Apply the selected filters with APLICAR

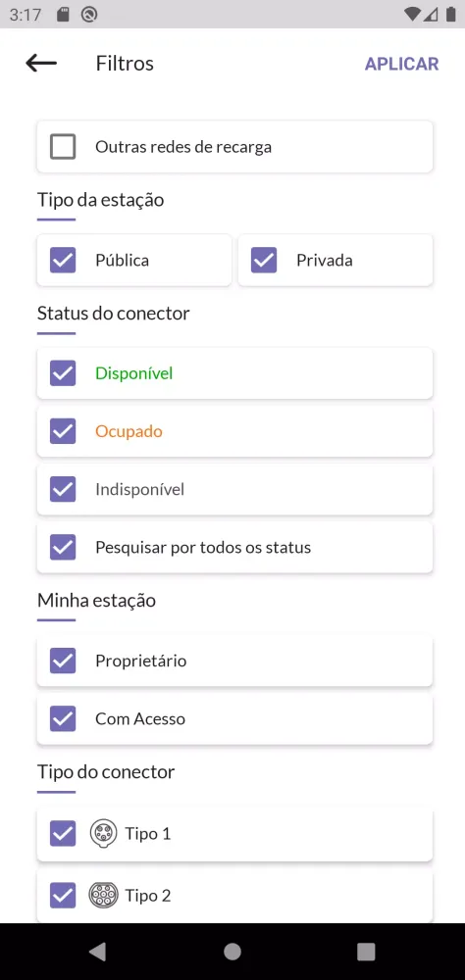402,64
